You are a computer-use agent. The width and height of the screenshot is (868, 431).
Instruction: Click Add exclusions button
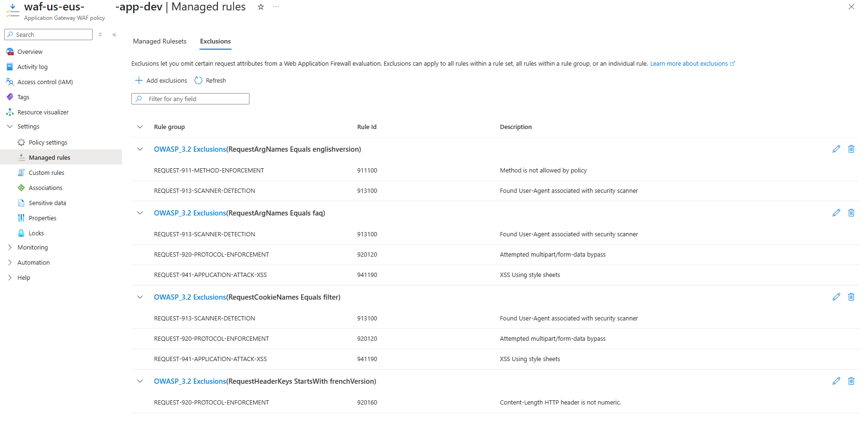(161, 81)
